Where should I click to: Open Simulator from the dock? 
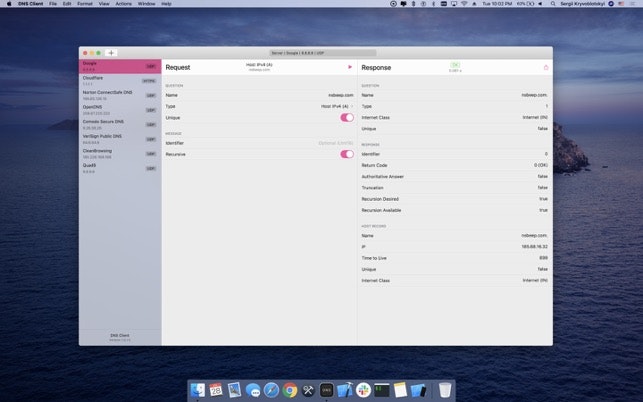click(418, 390)
